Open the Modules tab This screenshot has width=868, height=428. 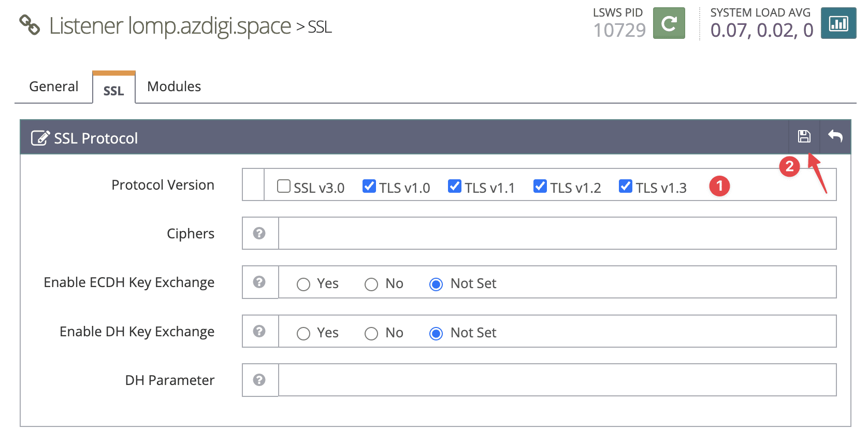pyautogui.click(x=174, y=87)
